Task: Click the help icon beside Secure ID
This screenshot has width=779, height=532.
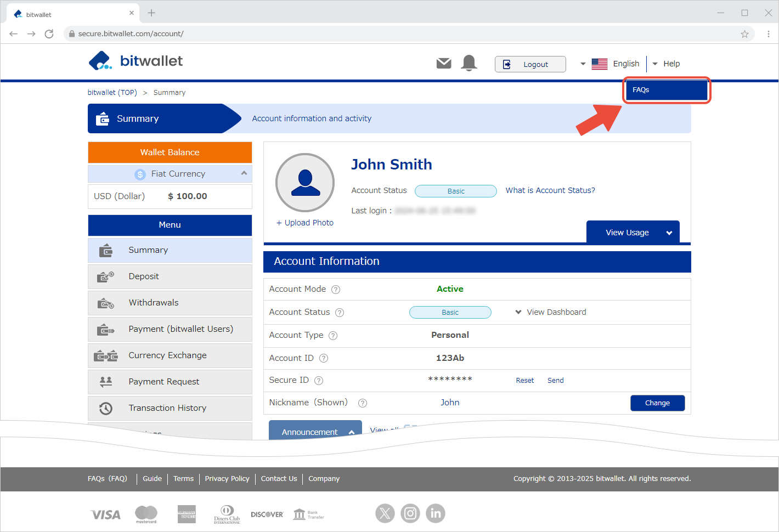Action: coord(319,381)
